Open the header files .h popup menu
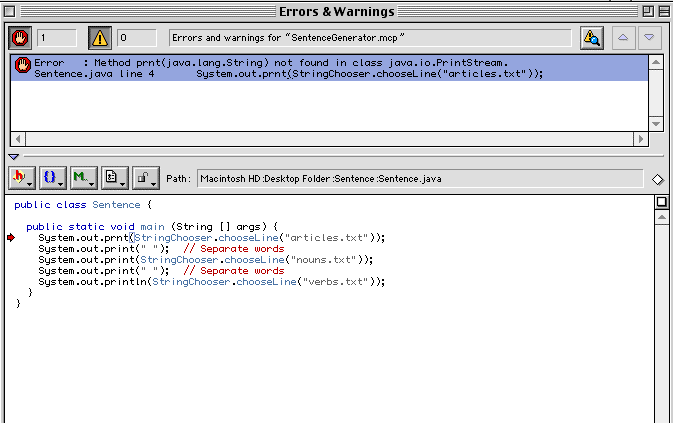673x423 pixels. point(22,178)
